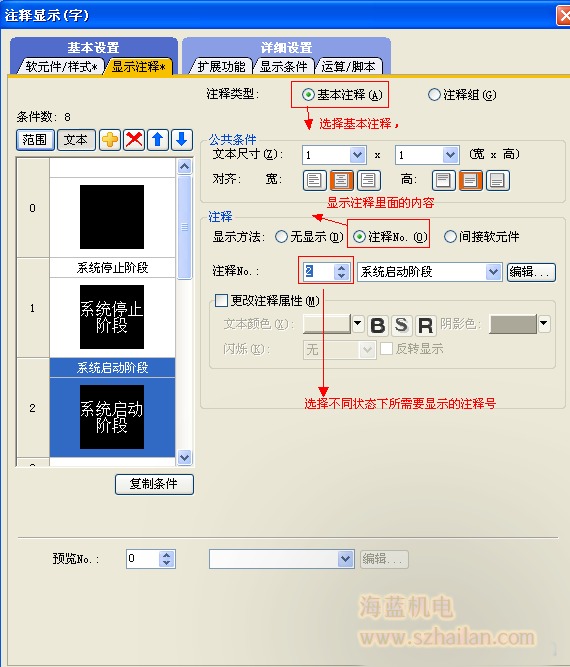Move condition down with blue down arrow
The height and width of the screenshot is (667, 570).
point(182,140)
